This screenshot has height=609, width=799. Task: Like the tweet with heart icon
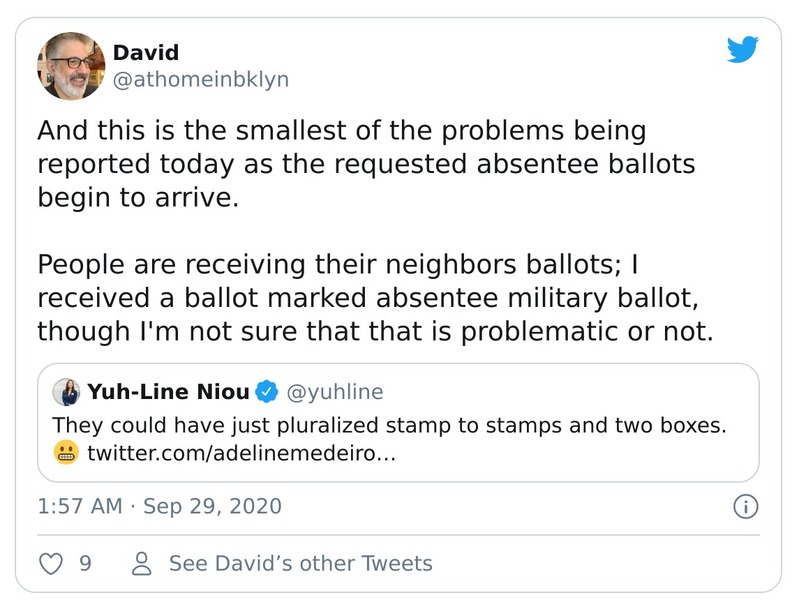50,564
